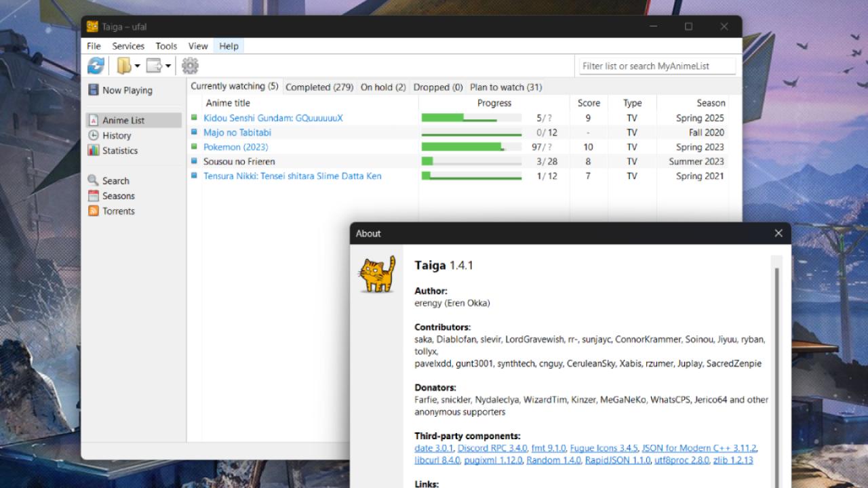This screenshot has height=488, width=868.
Task: Click status icon beside Kidou Senshi Gundam
Action: pos(194,117)
